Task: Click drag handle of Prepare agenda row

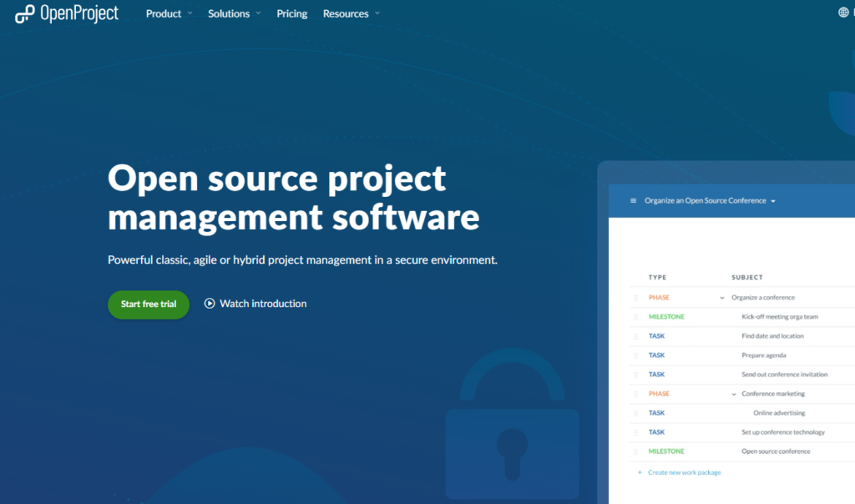Action: tap(635, 355)
